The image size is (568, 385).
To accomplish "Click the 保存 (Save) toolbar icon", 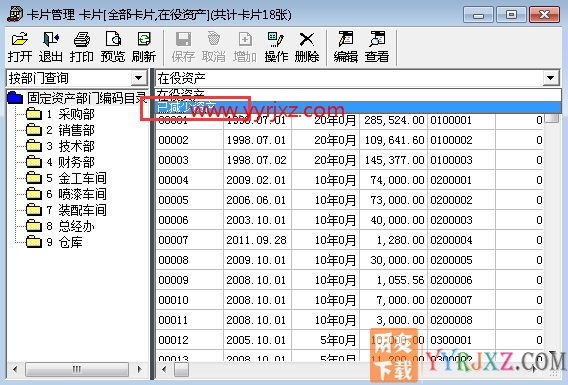I will pos(183,48).
